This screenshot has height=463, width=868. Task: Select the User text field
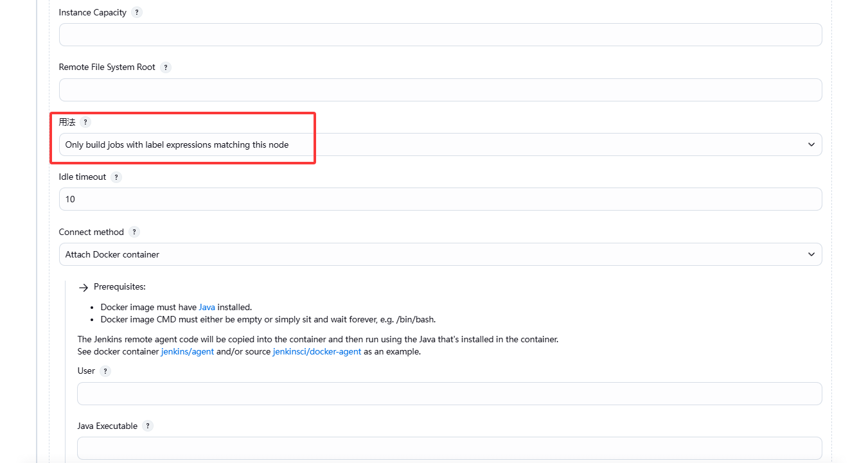pos(449,394)
